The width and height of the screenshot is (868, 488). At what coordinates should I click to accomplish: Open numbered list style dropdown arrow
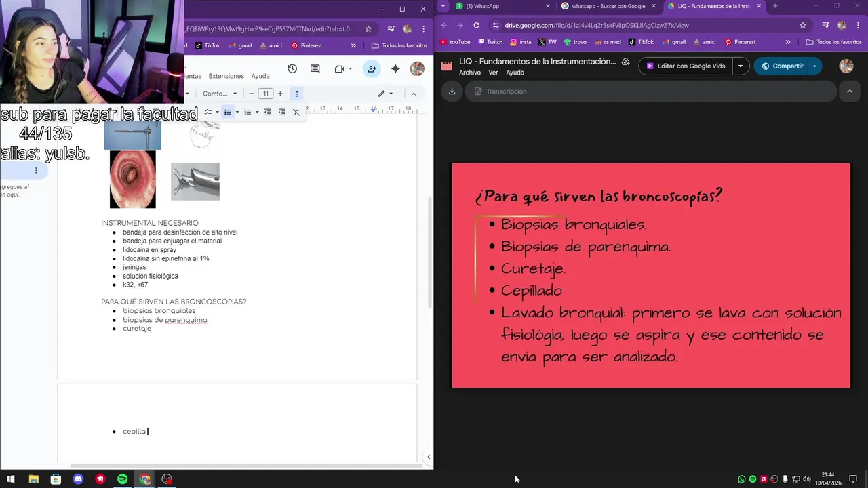tap(256, 112)
